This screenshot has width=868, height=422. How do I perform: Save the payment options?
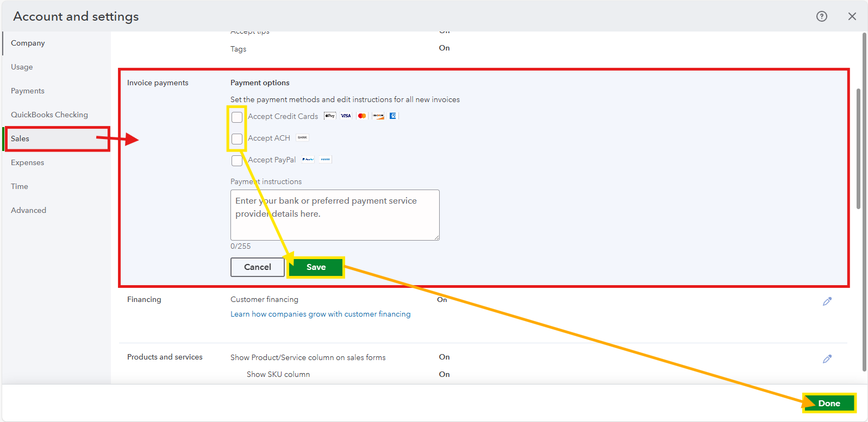click(316, 267)
